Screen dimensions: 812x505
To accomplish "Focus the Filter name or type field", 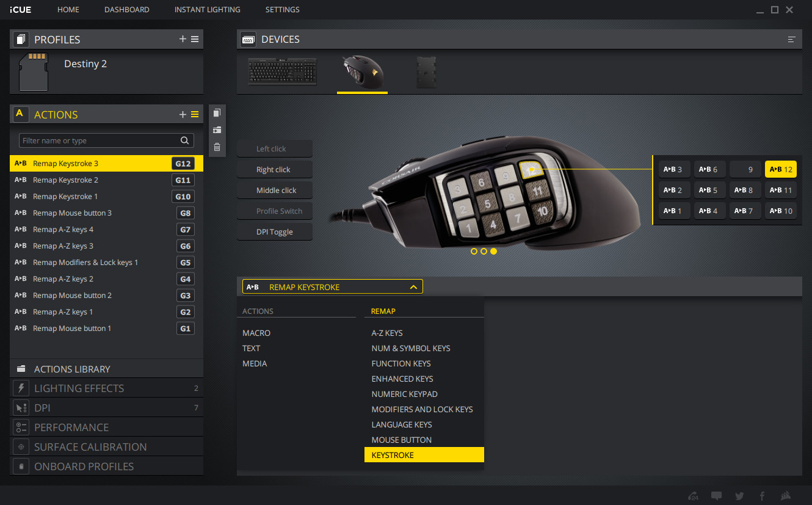I will click(106, 140).
